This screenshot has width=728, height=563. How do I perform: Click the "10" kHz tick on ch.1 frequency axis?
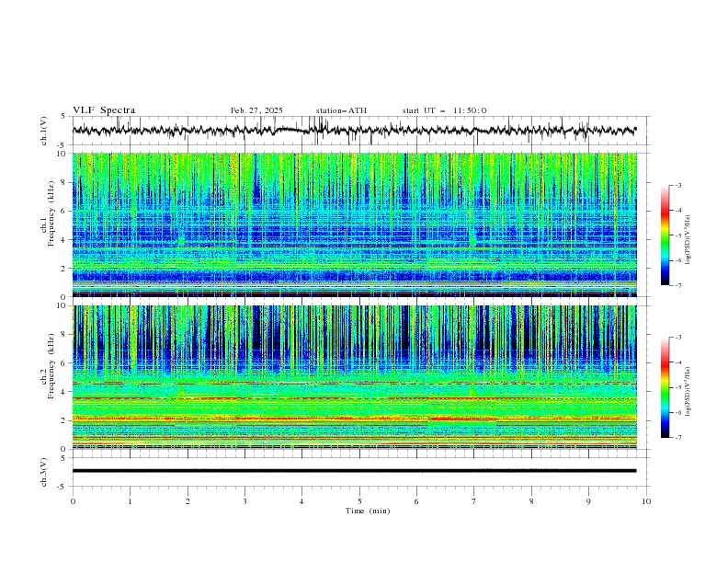63,154
